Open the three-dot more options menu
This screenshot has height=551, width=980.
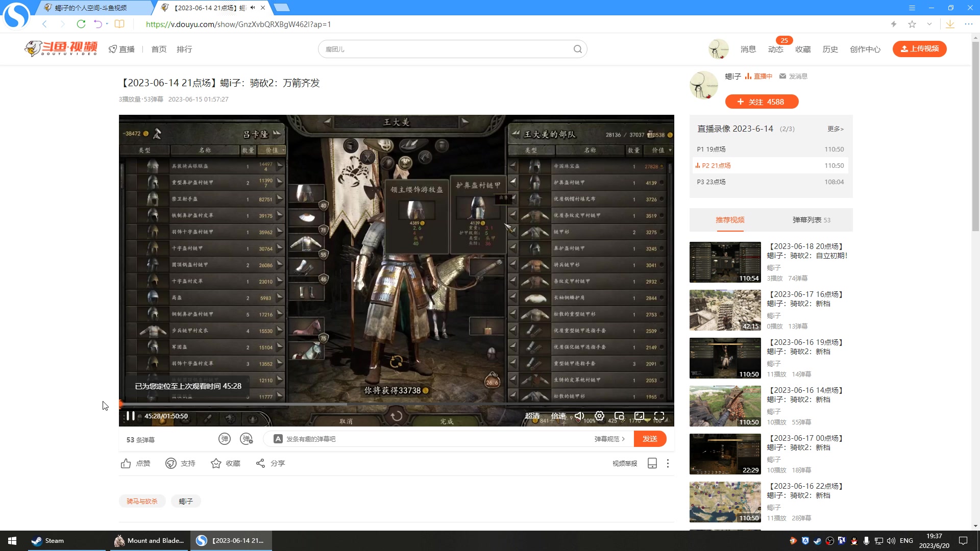click(668, 463)
